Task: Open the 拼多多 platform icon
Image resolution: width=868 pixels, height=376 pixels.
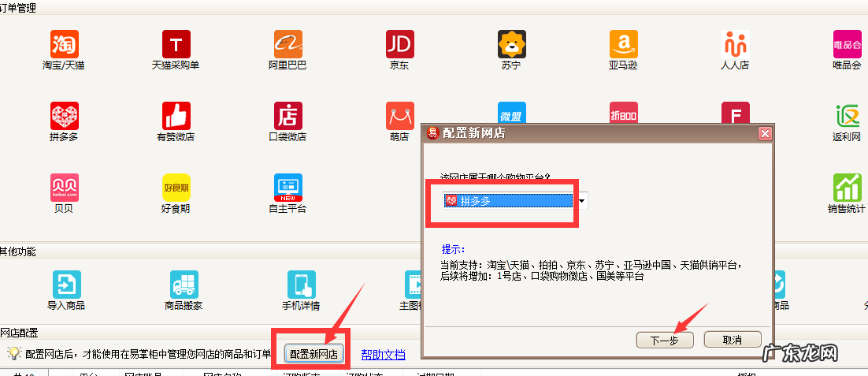Action: [x=65, y=116]
